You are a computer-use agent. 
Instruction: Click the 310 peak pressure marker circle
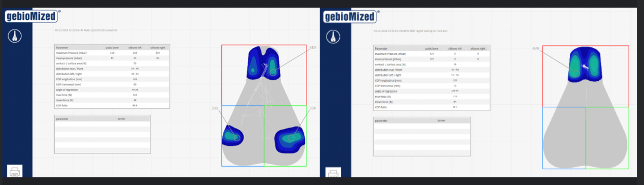pyautogui.click(x=273, y=72)
